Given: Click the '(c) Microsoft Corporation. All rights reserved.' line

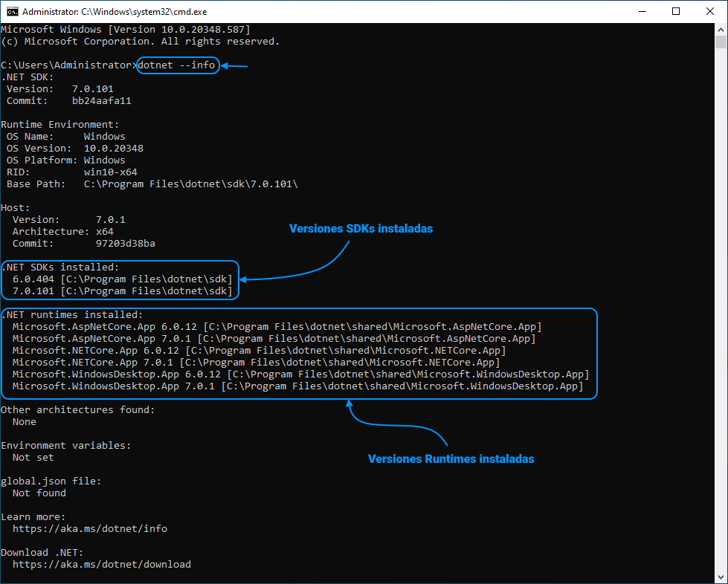Looking at the screenshot, I should pos(141,42).
